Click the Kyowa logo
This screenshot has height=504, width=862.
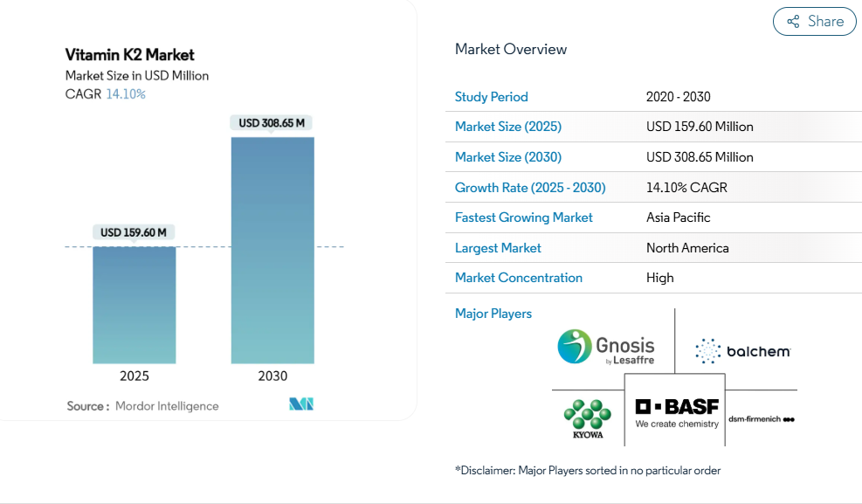586,419
